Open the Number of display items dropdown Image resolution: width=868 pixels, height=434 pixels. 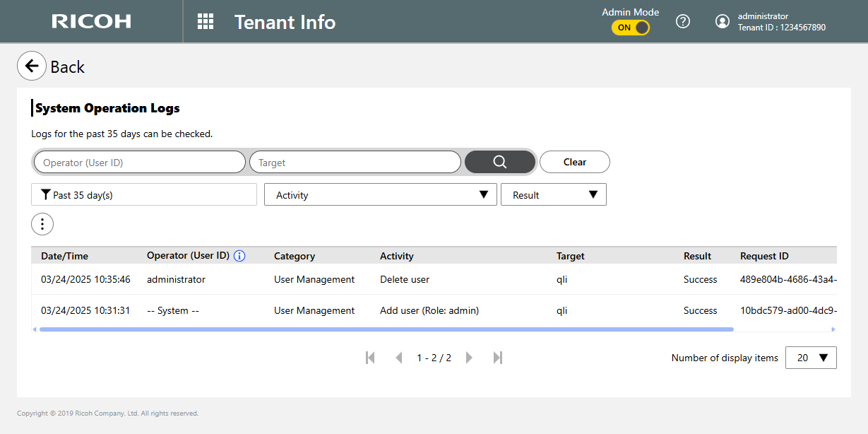pos(811,358)
